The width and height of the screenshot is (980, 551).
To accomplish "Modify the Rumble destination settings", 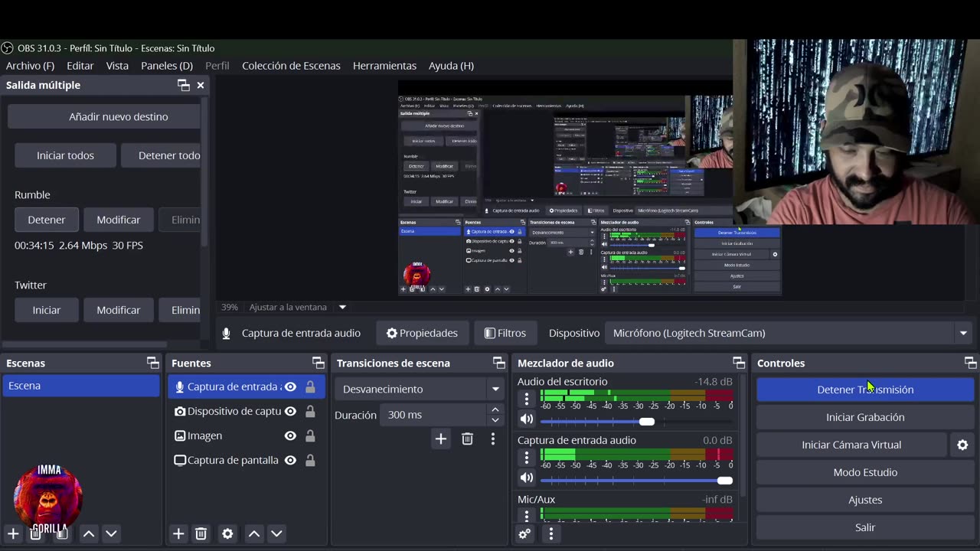I will (118, 220).
